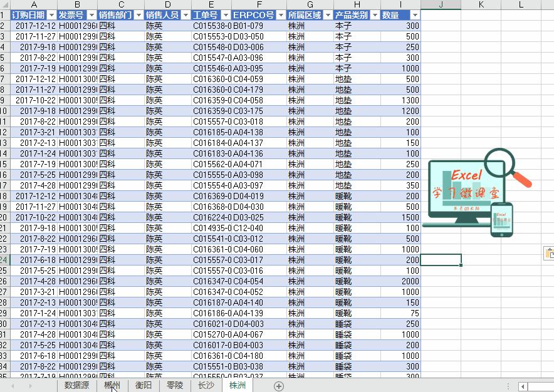Screen dimensions: 554x392
Task: Select the active cell J24
Action: click(441, 260)
